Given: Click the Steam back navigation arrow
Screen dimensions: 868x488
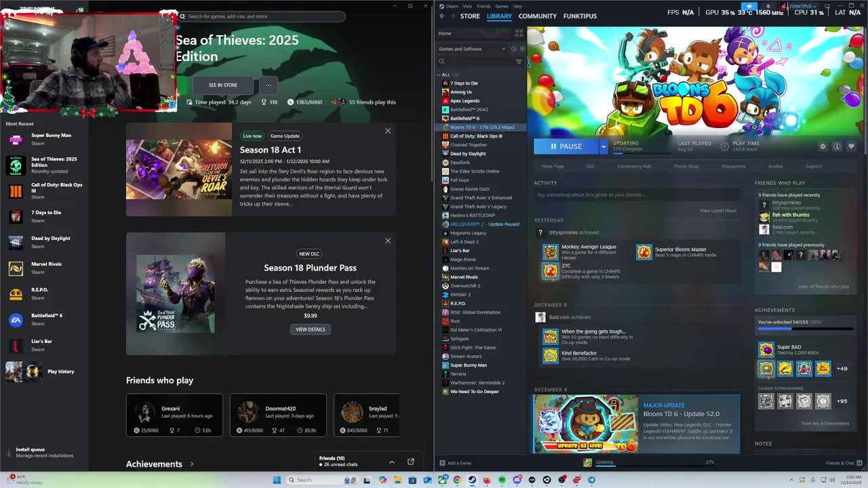Looking at the screenshot, I should 442,16.
